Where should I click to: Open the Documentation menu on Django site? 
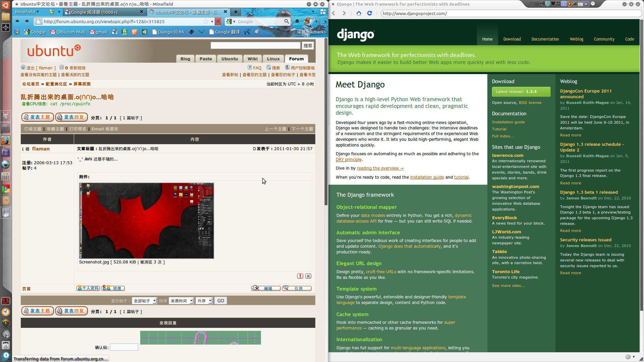(545, 39)
